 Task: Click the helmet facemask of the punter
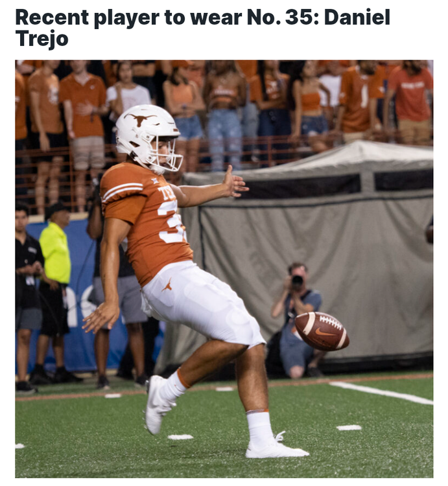(169, 154)
